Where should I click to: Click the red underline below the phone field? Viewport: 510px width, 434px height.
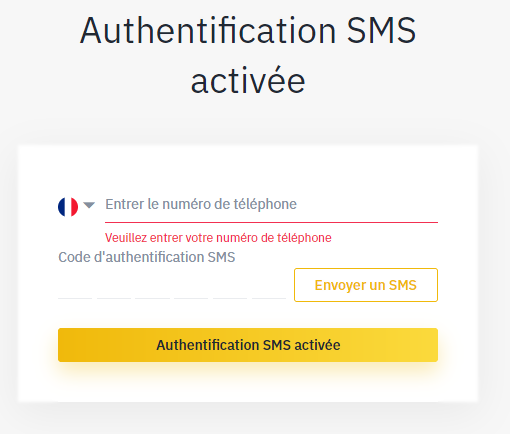271,222
